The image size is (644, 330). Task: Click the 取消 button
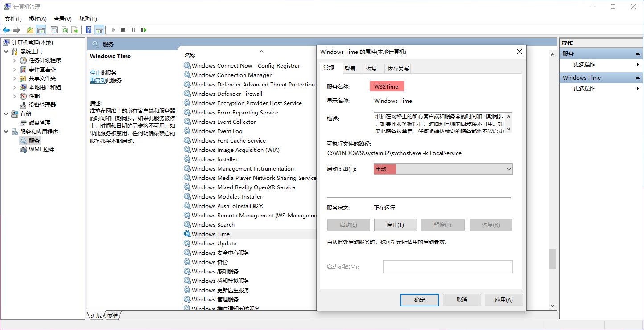point(462,300)
